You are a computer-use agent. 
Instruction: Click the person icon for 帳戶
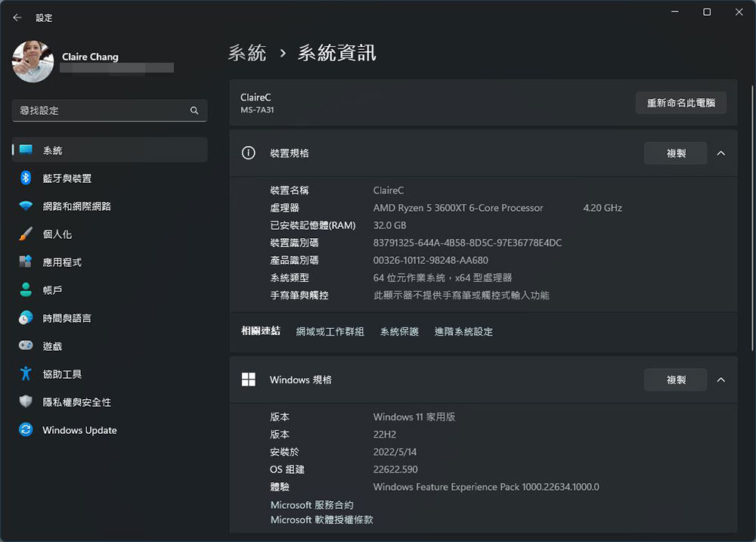pyautogui.click(x=26, y=290)
